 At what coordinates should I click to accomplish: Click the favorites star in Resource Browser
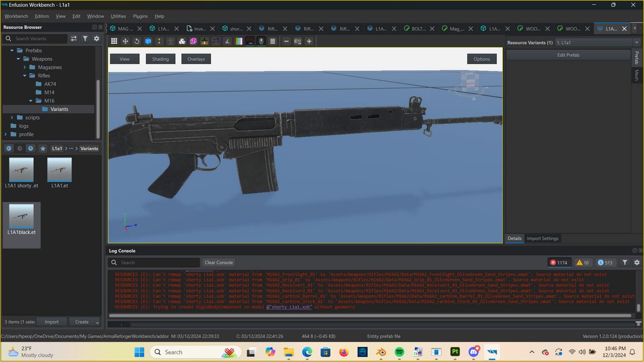tap(42, 149)
